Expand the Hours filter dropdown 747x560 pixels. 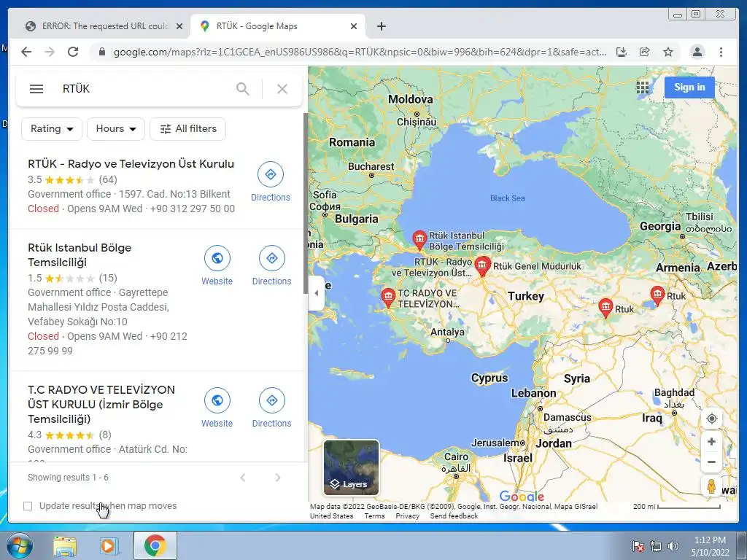pos(116,129)
